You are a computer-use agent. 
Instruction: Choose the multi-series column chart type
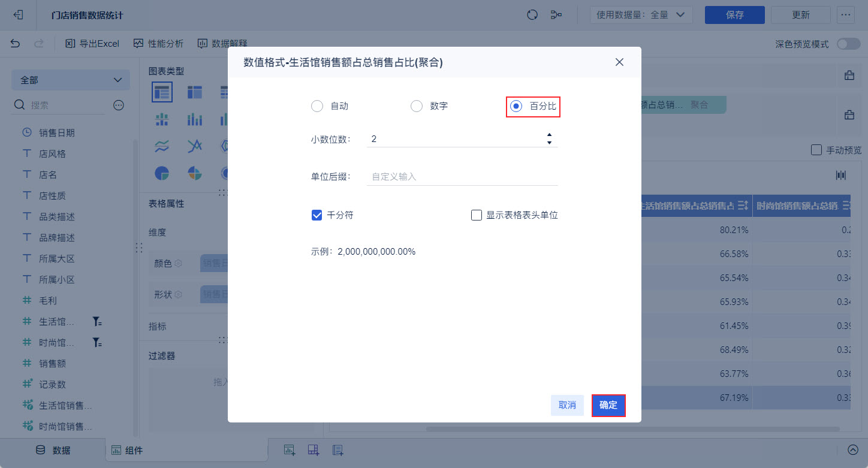195,119
